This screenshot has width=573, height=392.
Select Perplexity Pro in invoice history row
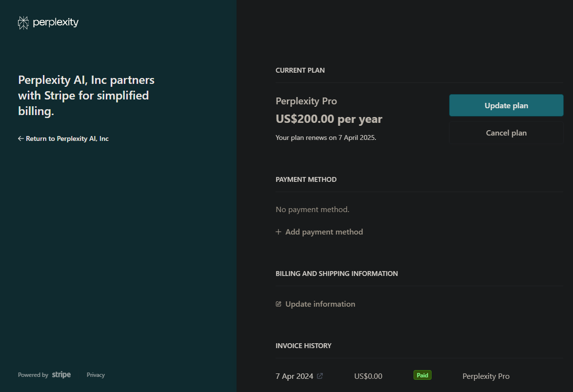pos(486,376)
